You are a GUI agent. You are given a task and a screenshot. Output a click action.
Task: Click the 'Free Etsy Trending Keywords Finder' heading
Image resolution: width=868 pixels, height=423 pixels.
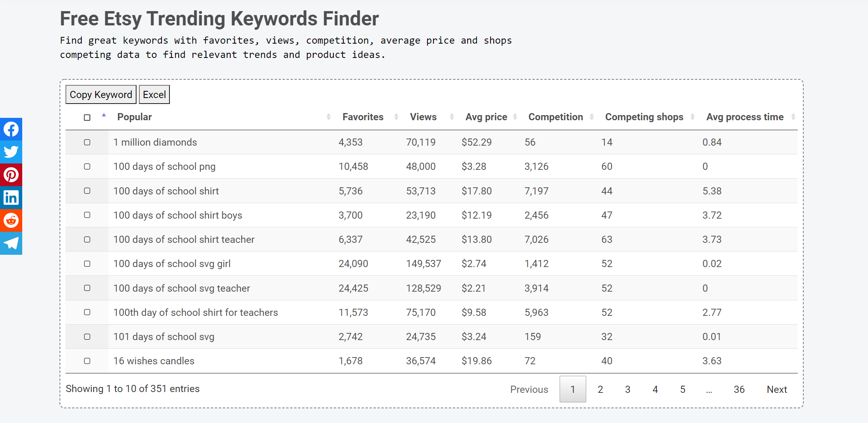219,19
